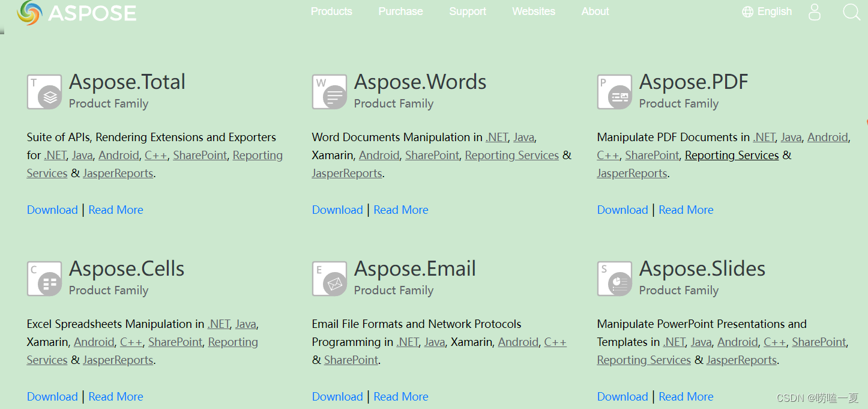The height and width of the screenshot is (409, 868).
Task: Click the Aspose.Total product icon
Action: click(x=44, y=92)
